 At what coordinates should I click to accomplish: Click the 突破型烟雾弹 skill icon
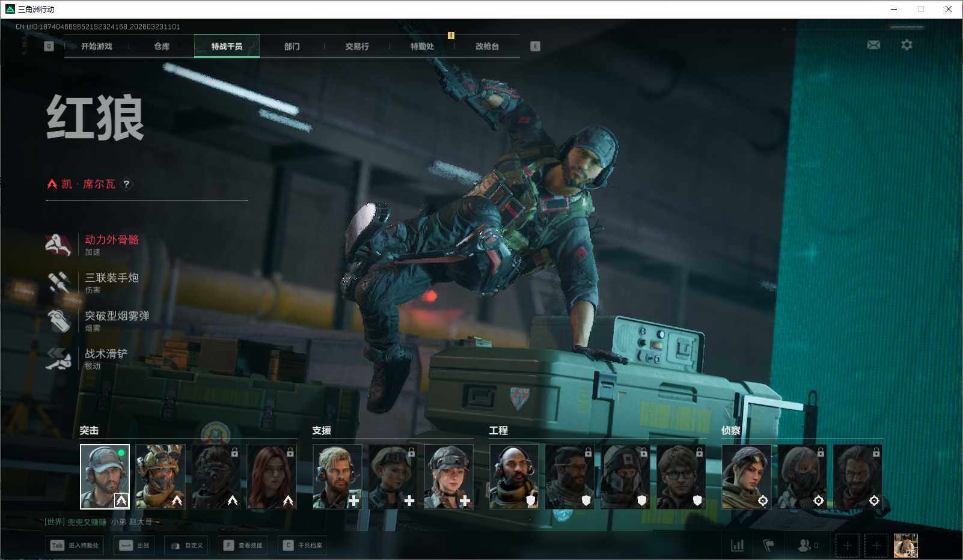point(58,320)
